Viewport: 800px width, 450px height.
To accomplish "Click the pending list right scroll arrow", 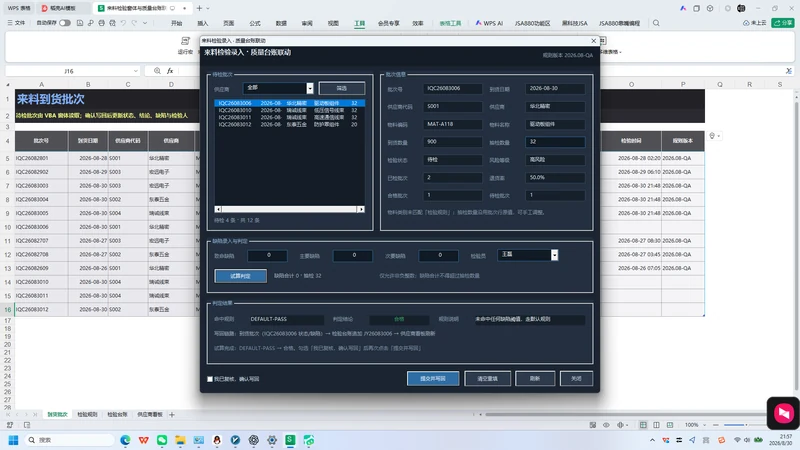I will coord(361,209).
